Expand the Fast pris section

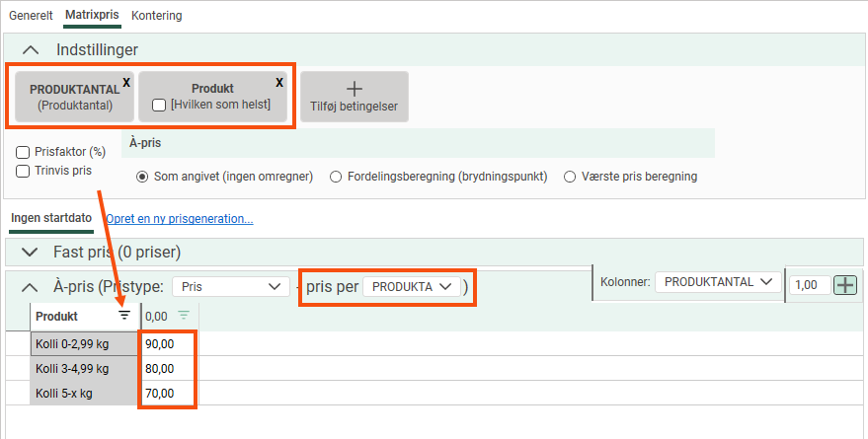pyautogui.click(x=29, y=253)
